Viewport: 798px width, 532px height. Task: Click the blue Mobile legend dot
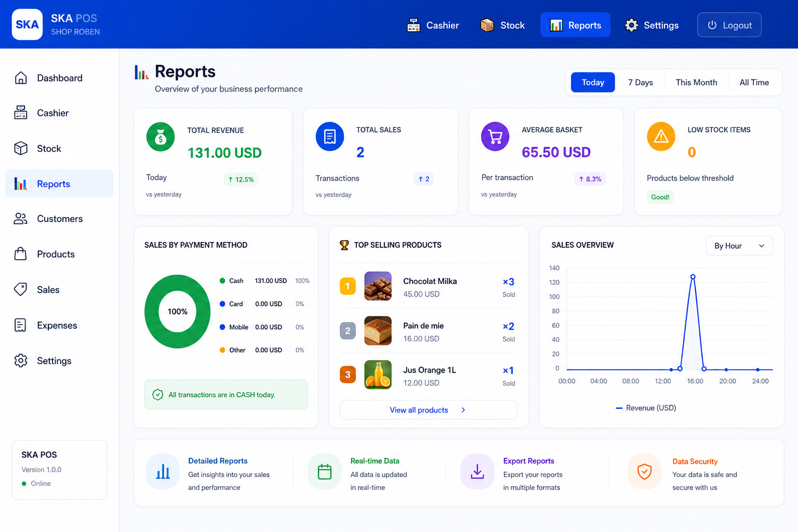point(222,327)
